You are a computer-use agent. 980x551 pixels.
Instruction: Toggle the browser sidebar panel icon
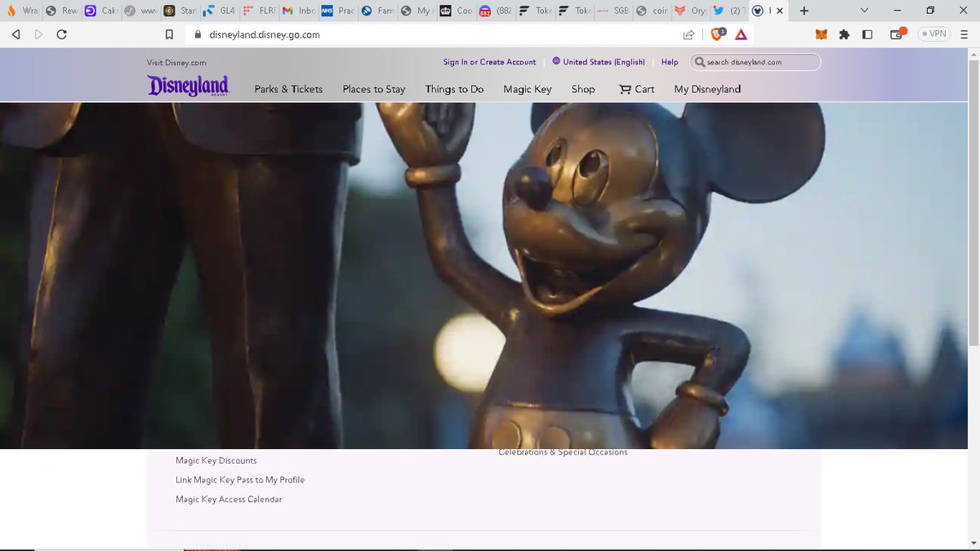[x=868, y=34]
